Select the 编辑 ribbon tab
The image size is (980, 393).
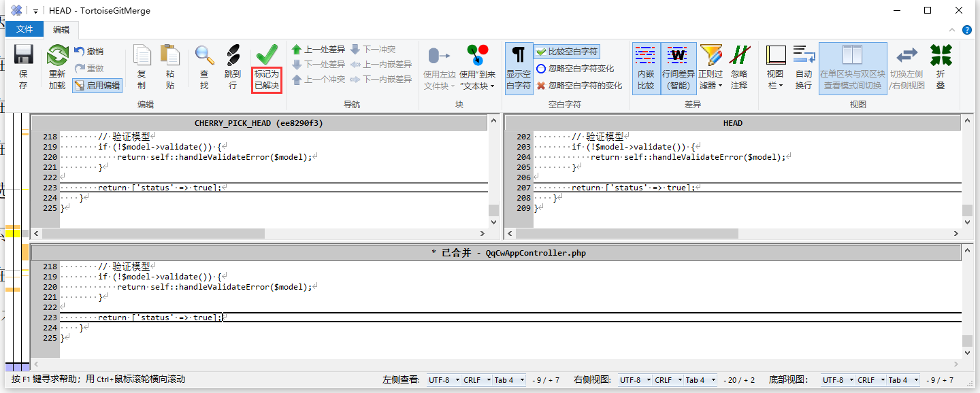tap(61, 30)
